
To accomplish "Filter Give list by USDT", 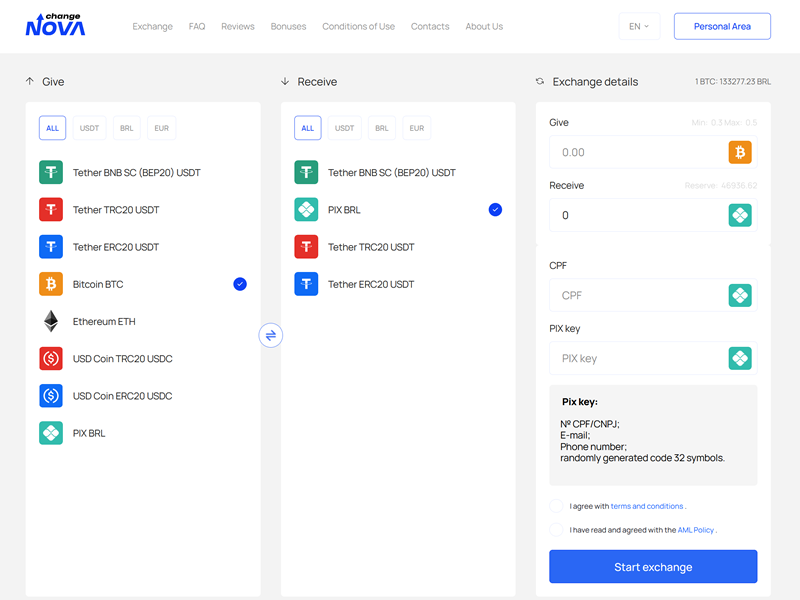I will click(x=89, y=128).
